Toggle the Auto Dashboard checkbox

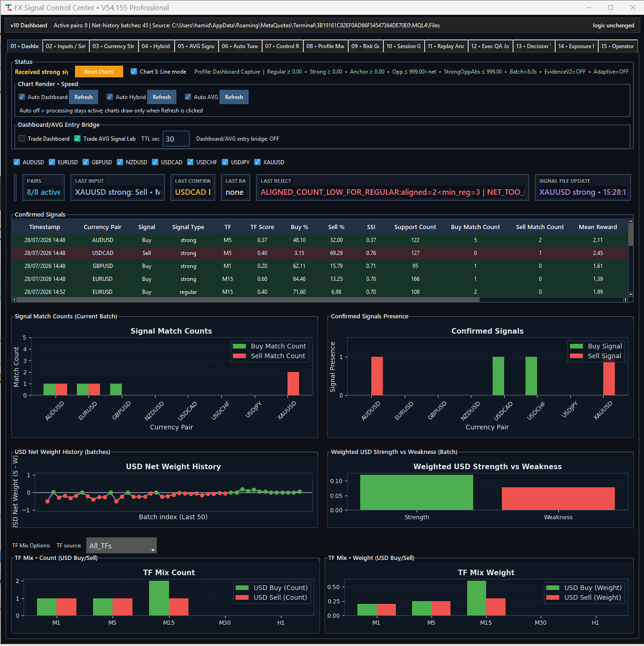pyautogui.click(x=22, y=97)
